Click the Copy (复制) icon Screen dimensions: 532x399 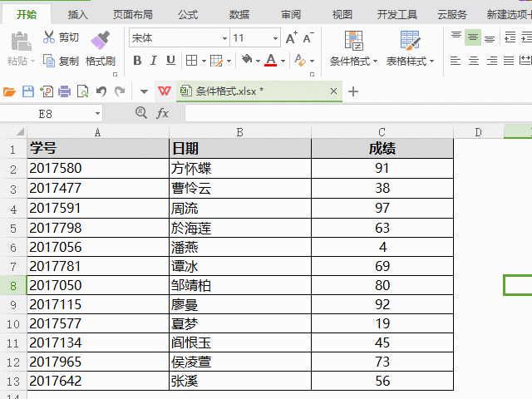point(49,61)
